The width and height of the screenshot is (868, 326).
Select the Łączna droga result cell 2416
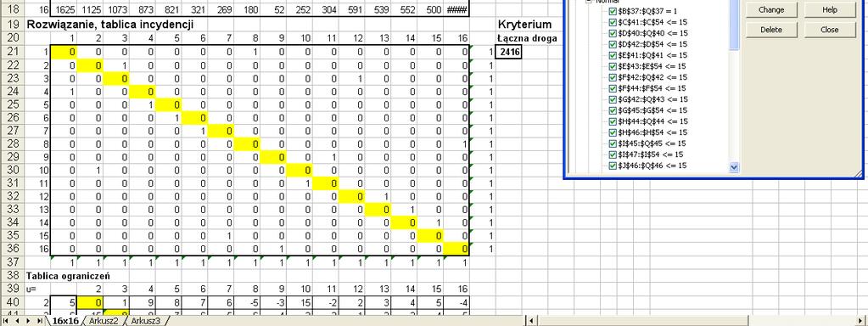[509, 52]
